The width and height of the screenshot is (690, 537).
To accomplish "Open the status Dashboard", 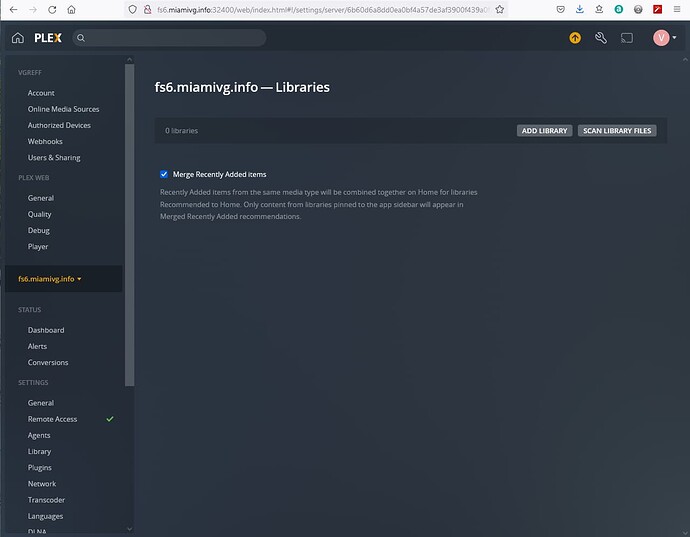I will pos(46,330).
